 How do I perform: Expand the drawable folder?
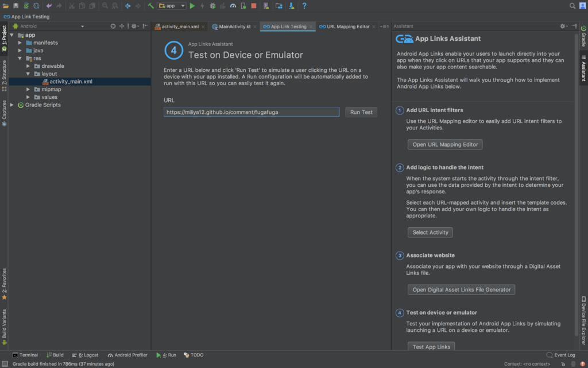(28, 66)
